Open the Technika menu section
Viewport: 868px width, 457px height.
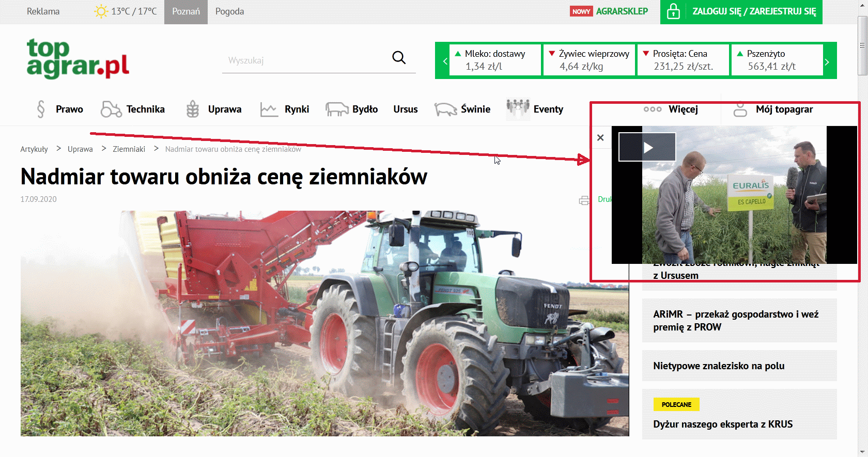(146, 109)
